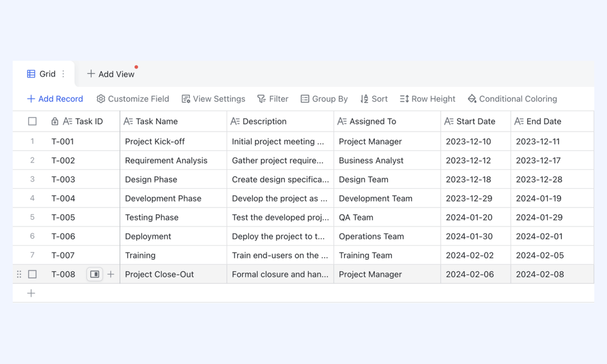Select end date 2024-01-19
607x364 pixels.
(x=552, y=198)
